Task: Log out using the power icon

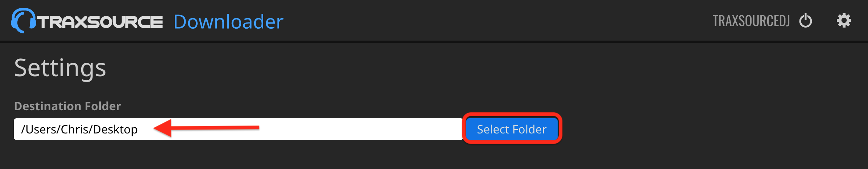Action: (x=805, y=21)
